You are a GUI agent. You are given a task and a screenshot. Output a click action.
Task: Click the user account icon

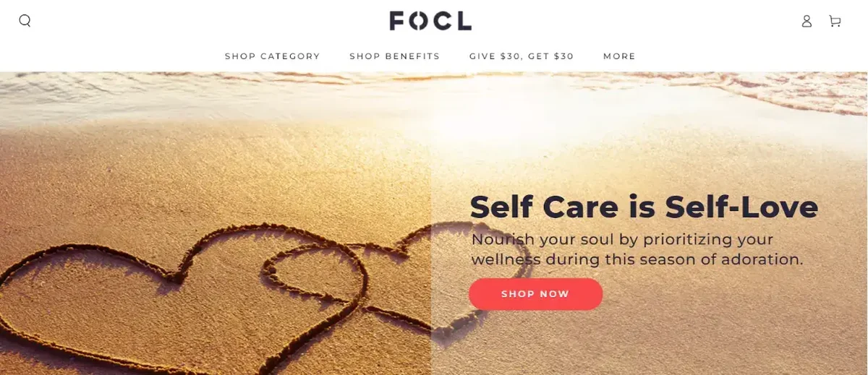[807, 21]
